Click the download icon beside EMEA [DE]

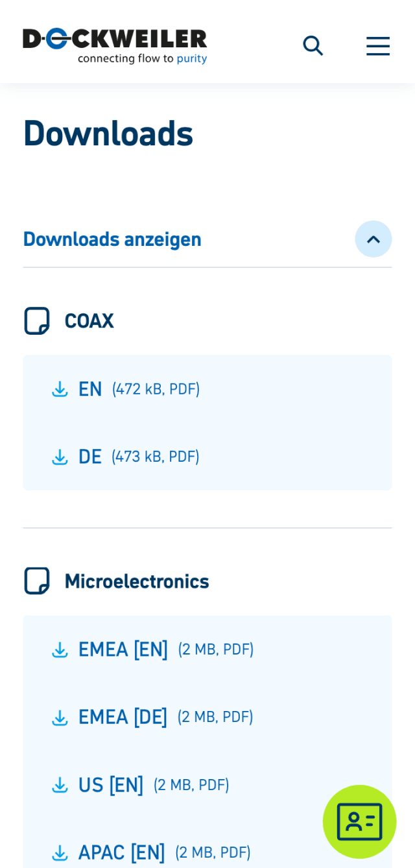pyautogui.click(x=60, y=717)
